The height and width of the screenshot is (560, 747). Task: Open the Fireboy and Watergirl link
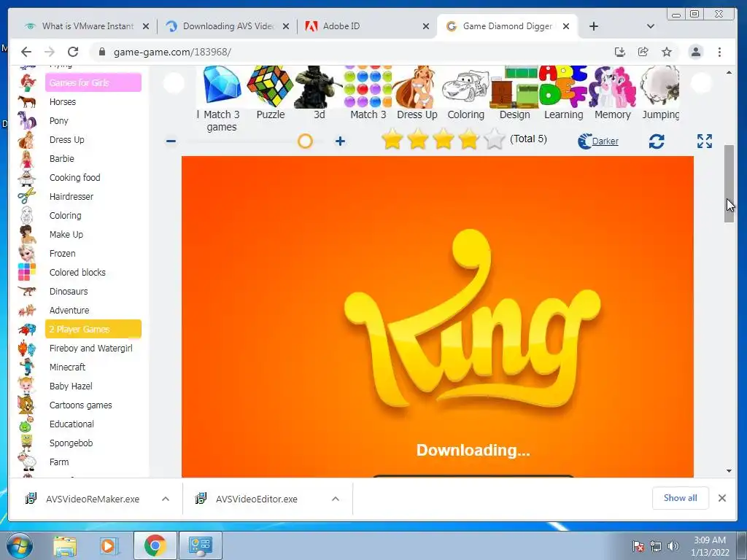coord(91,348)
